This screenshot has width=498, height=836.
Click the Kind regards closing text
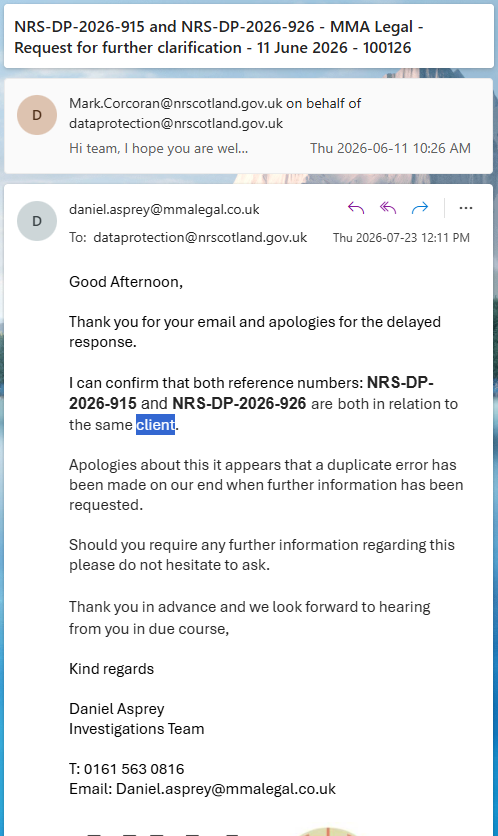pyautogui.click(x=111, y=669)
